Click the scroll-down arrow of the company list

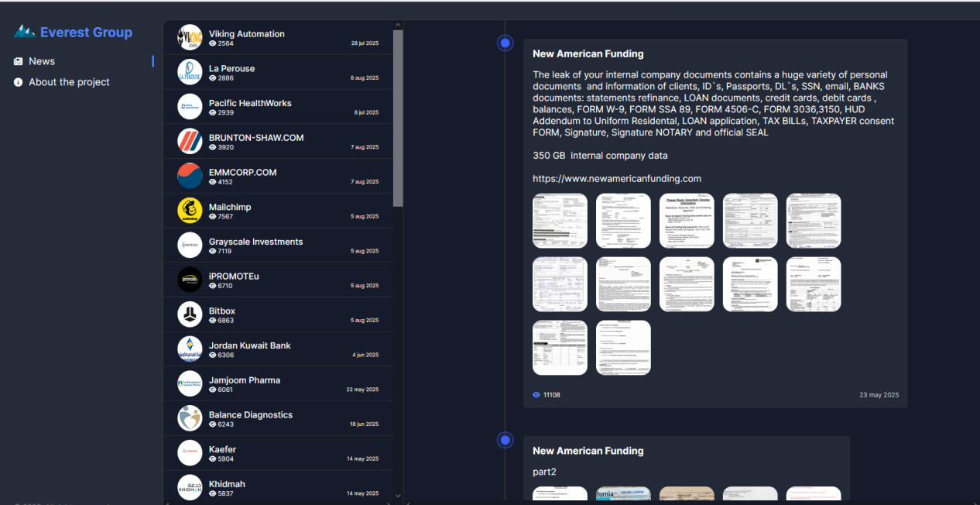(x=398, y=495)
